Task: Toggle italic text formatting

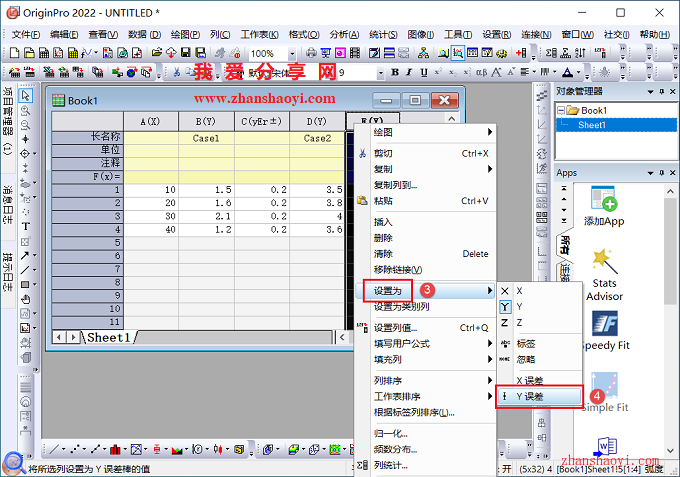Action: pos(409,72)
